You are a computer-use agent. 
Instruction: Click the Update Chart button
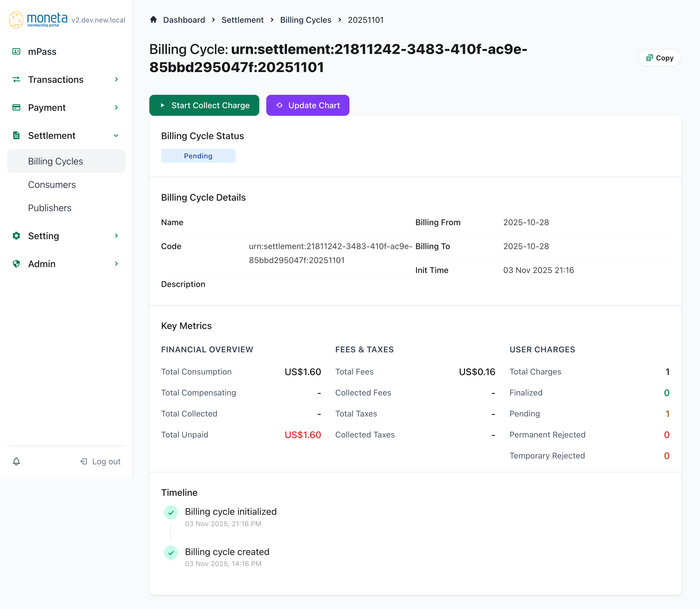coord(307,105)
